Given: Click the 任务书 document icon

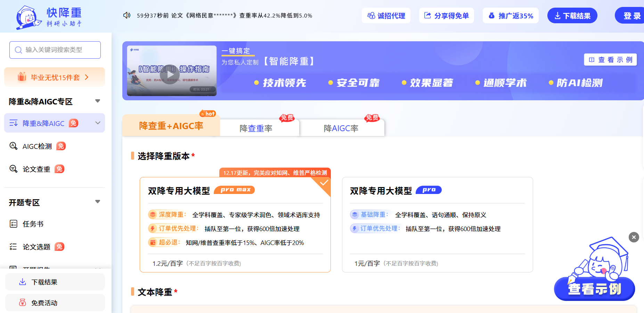Looking at the screenshot, I should coord(13,224).
